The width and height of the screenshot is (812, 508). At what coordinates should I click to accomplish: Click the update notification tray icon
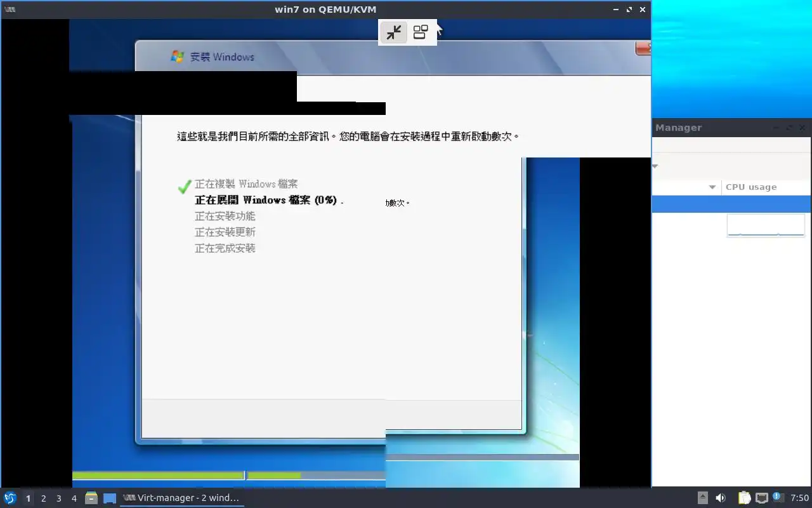pyautogui.click(x=778, y=497)
